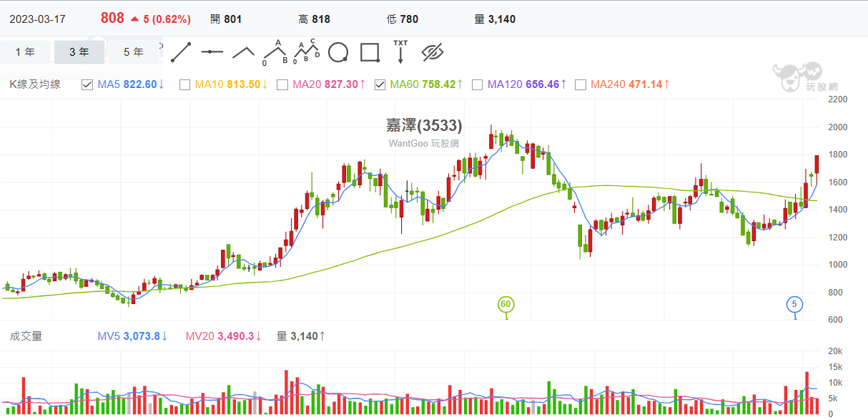Select the circle drawing tool
The image size is (868, 420).
[x=337, y=52]
